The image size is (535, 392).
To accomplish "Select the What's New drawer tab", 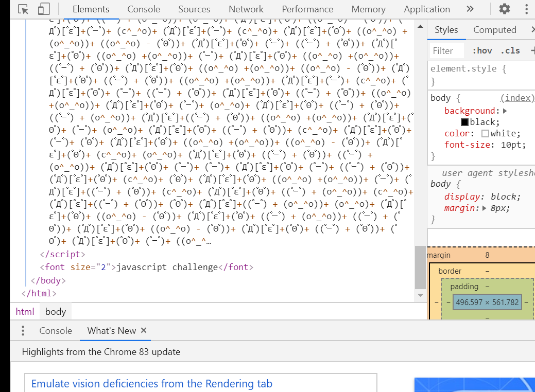I will click(112, 331).
